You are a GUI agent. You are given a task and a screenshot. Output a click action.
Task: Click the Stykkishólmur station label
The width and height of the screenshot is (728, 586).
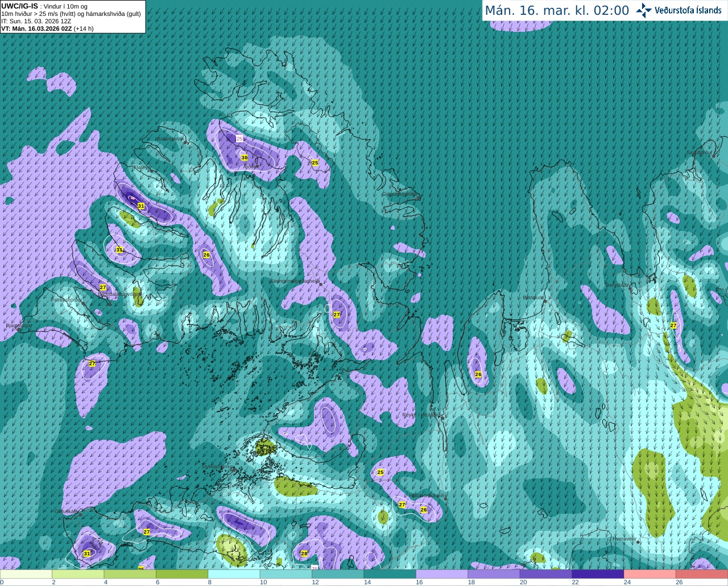[218, 467]
